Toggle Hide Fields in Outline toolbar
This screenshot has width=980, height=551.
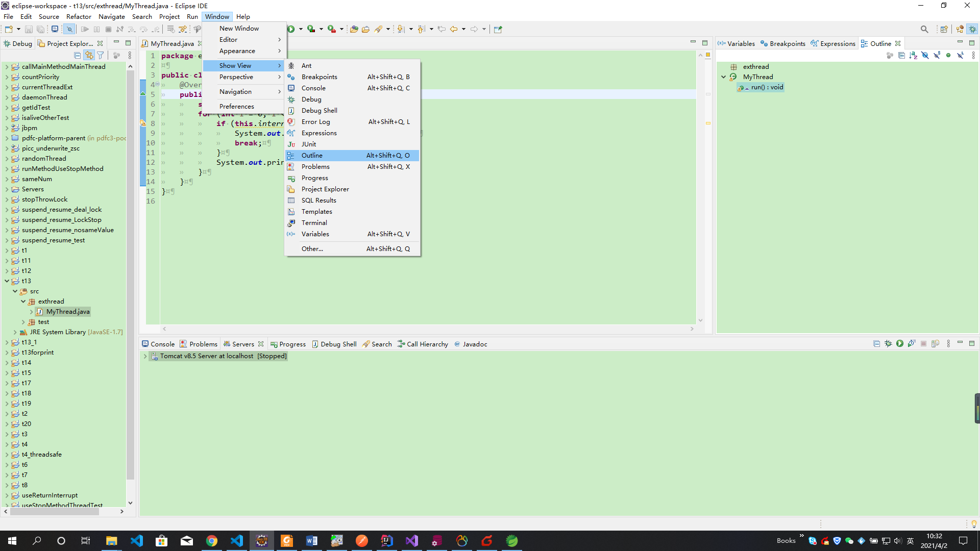click(x=925, y=55)
